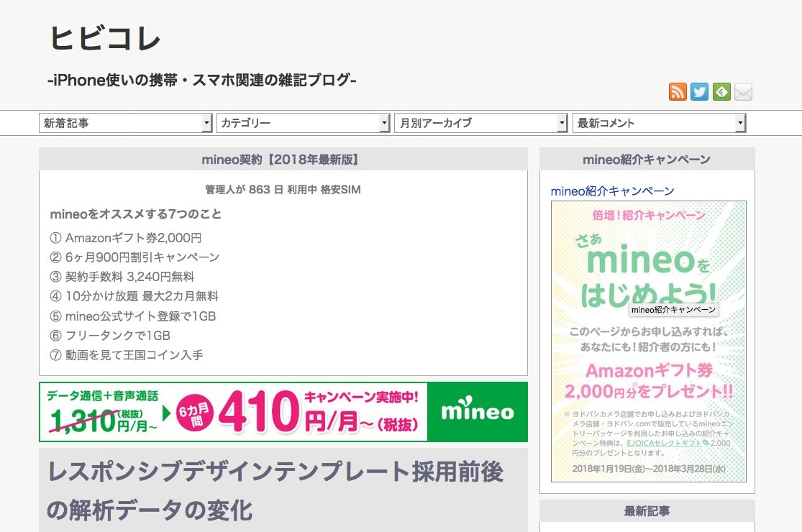802x532 pixels.
Task: Open the RSS feed icon
Action: tap(678, 92)
